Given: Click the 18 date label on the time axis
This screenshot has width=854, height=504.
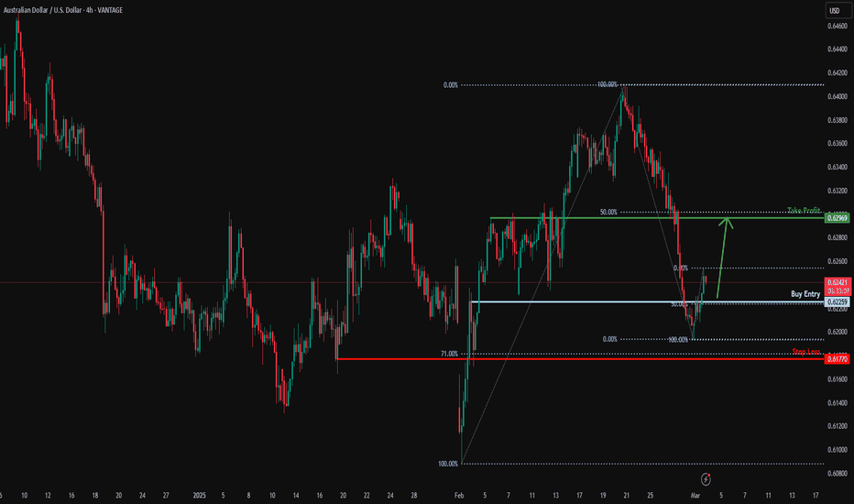Looking at the screenshot, I should (x=94, y=495).
